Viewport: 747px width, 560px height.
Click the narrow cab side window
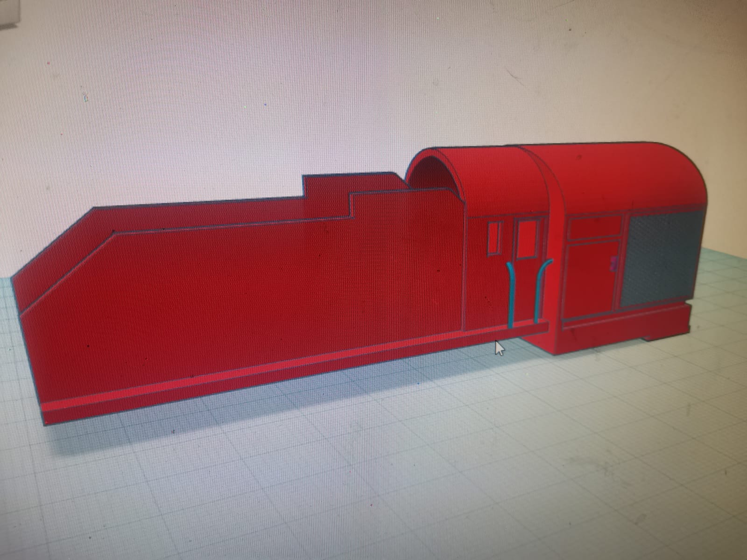[x=494, y=238]
